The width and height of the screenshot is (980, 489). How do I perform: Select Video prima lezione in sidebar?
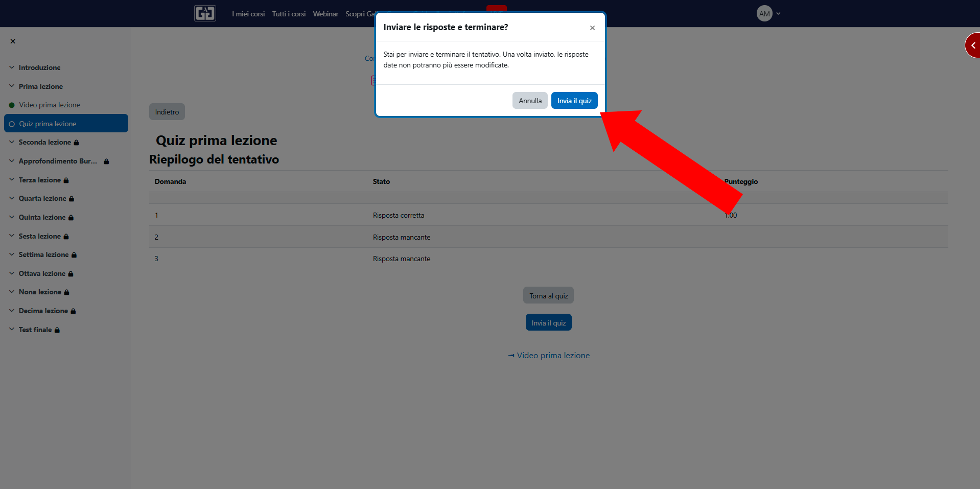click(50, 105)
